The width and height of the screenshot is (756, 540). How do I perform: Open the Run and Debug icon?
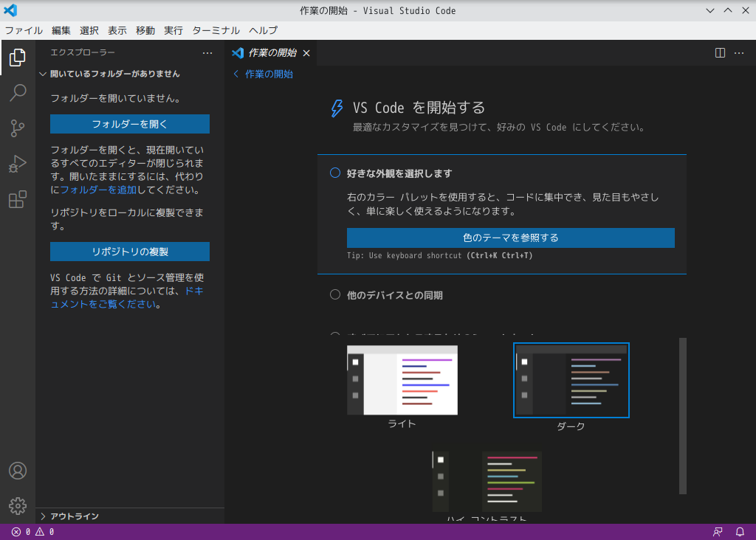[18, 164]
